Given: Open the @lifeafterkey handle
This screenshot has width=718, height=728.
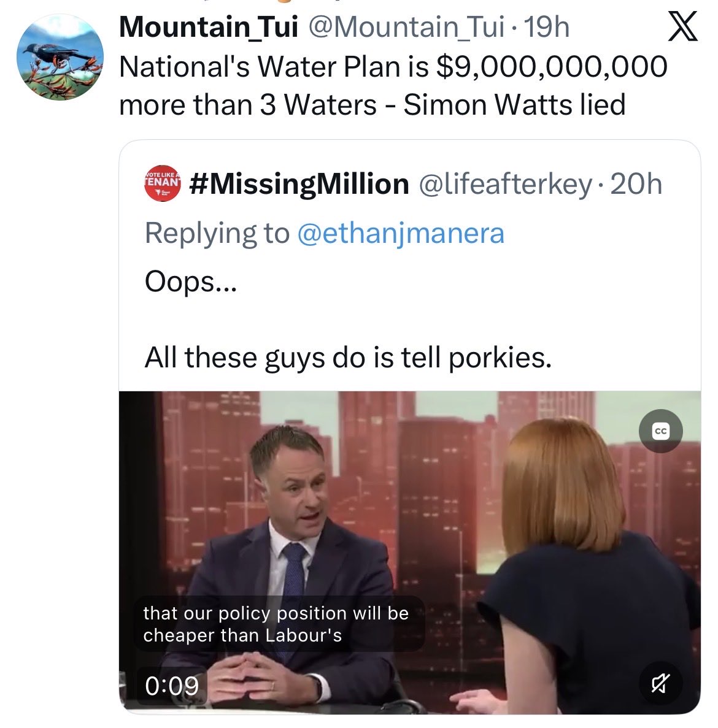Looking at the screenshot, I should tap(505, 183).
